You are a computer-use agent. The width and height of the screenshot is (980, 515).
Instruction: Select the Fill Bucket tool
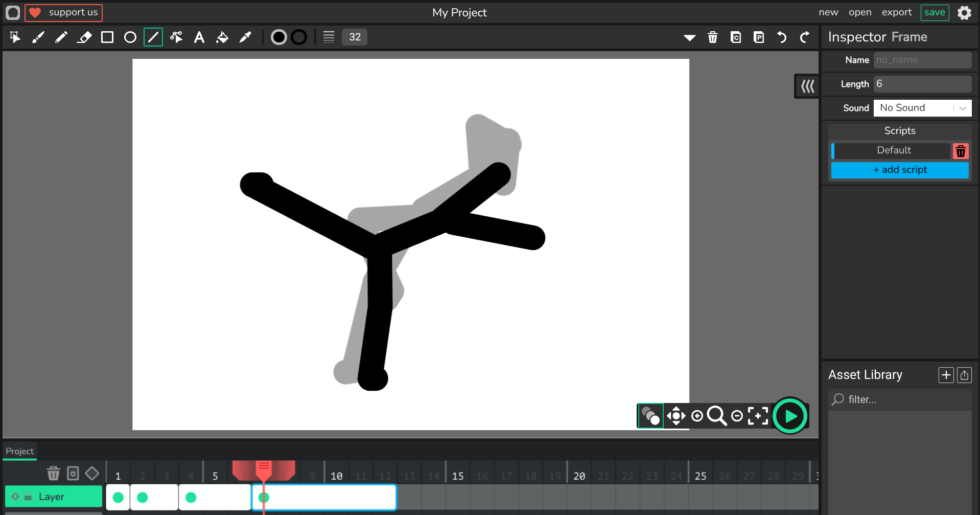tap(222, 37)
